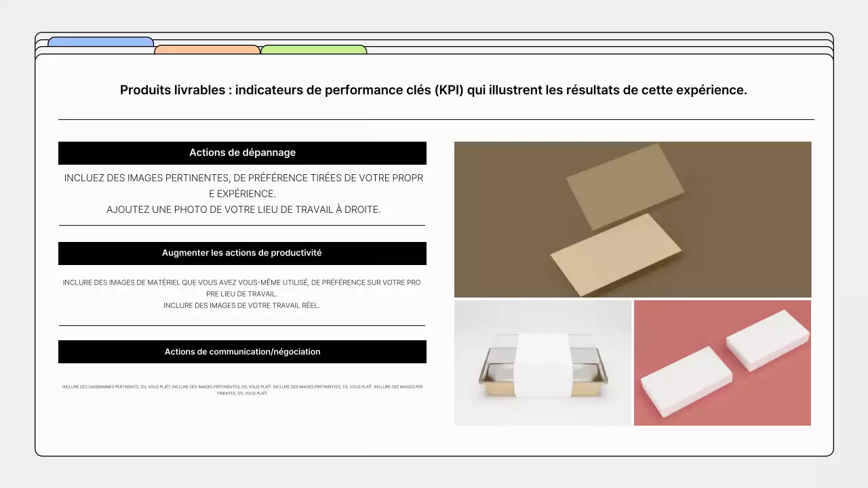Screen dimensions: 868x488
Task: Select the slide title about KPI results
Action: pos(434,89)
